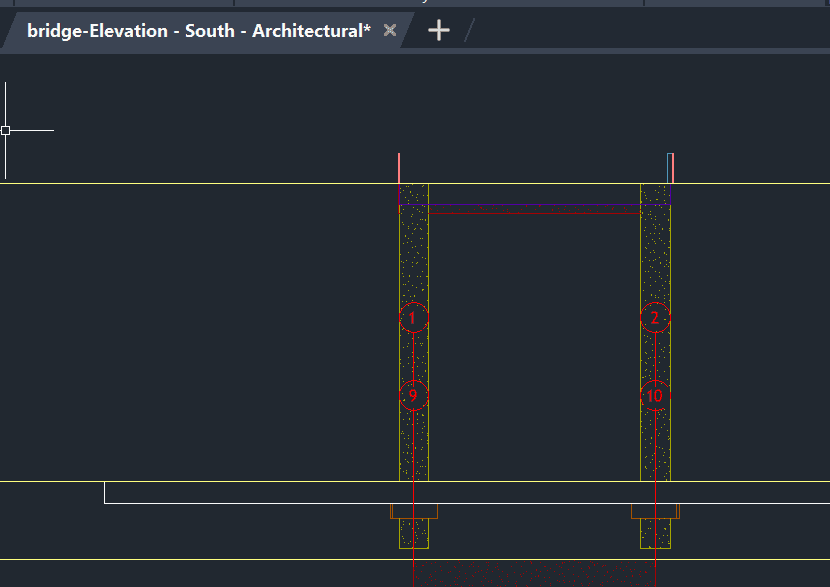The width and height of the screenshot is (830, 587).
Task: Pick the grid bubble labeled 9
Action: coord(413,396)
